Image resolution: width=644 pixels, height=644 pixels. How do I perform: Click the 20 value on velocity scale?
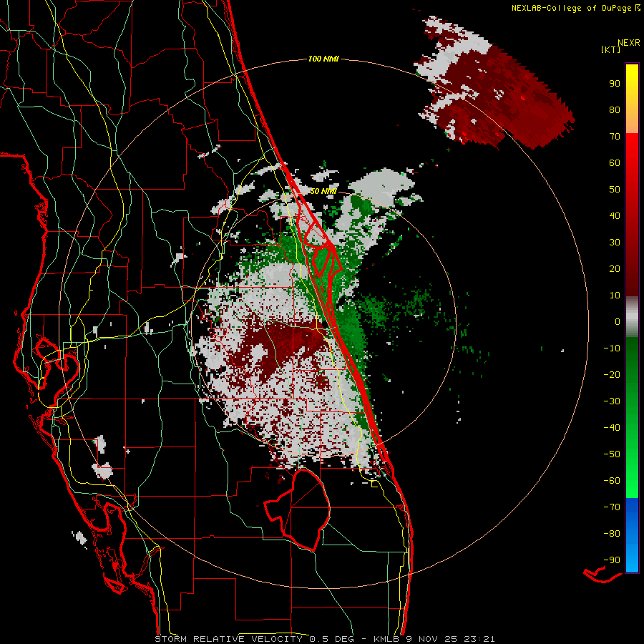[x=615, y=269]
